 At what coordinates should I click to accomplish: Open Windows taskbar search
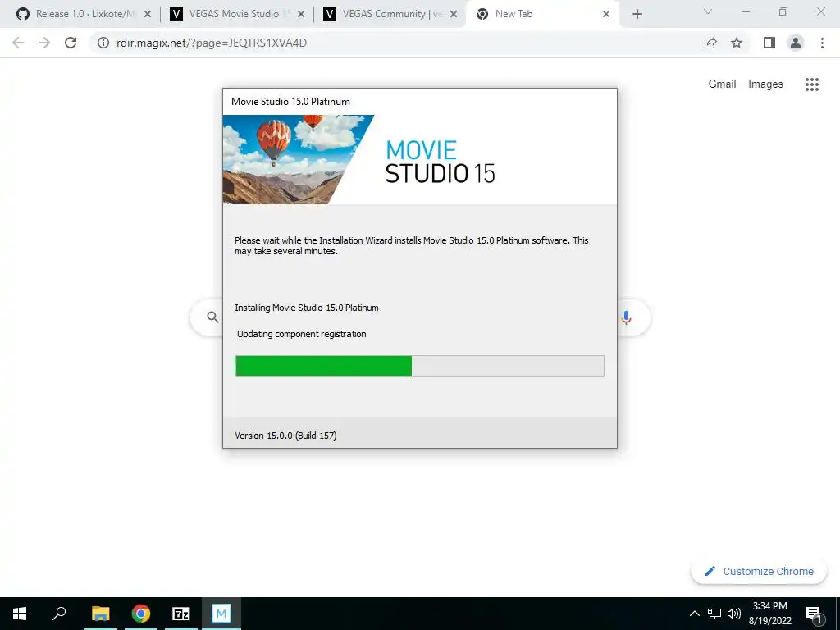(x=59, y=614)
